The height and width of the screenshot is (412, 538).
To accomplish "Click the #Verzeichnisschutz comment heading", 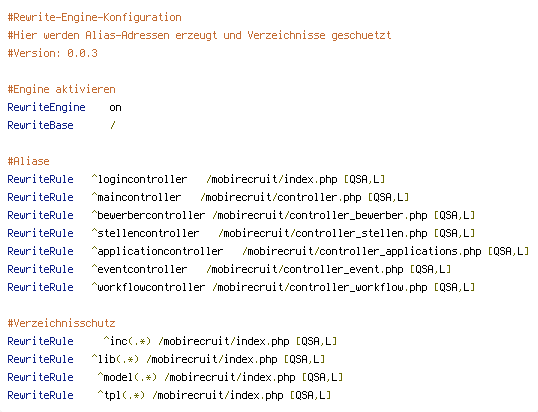I will (x=61, y=323).
